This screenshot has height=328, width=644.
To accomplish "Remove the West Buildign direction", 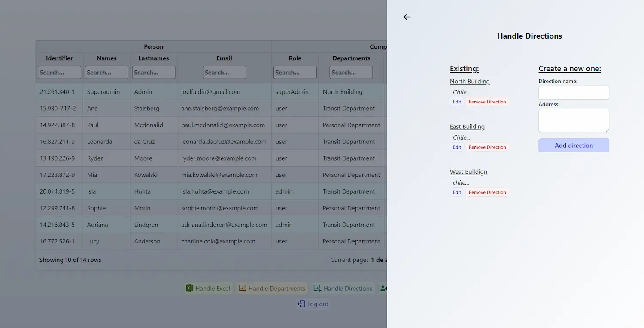I will click(x=487, y=192).
